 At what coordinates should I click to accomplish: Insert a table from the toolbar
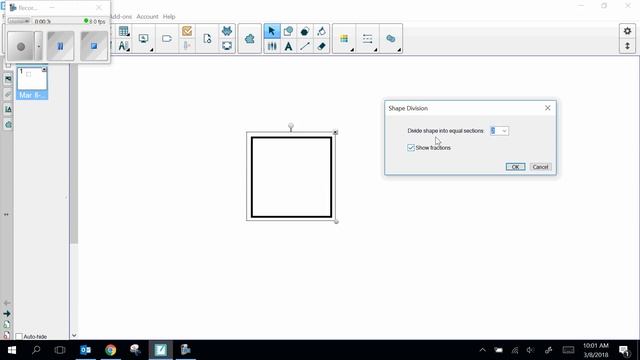pyautogui.click(x=124, y=31)
